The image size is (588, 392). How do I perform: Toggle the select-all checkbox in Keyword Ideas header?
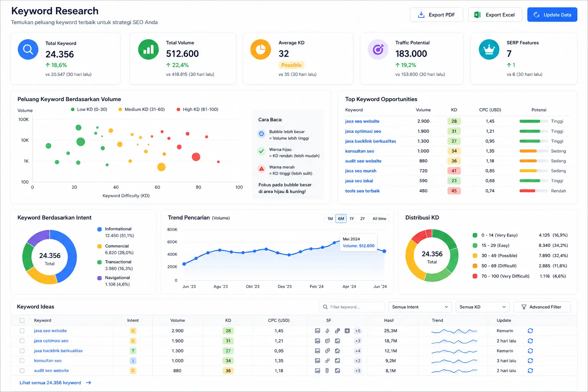tap(22, 320)
